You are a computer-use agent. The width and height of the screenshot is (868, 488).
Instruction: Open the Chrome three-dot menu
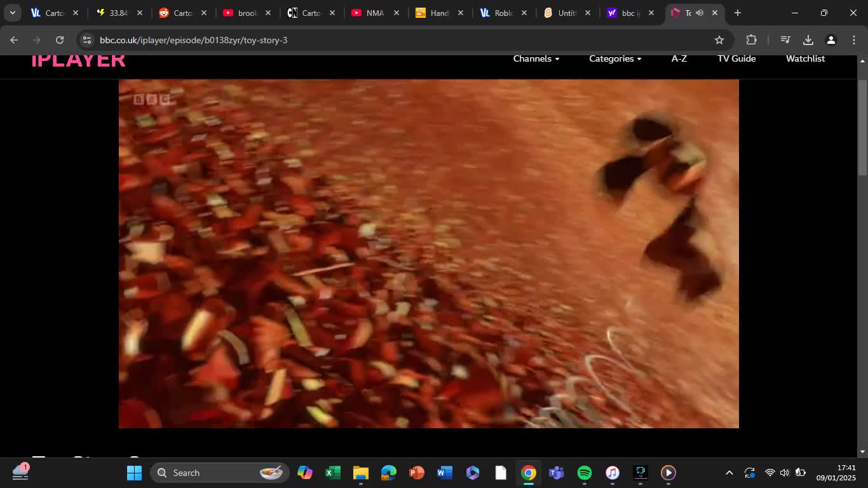coord(853,40)
